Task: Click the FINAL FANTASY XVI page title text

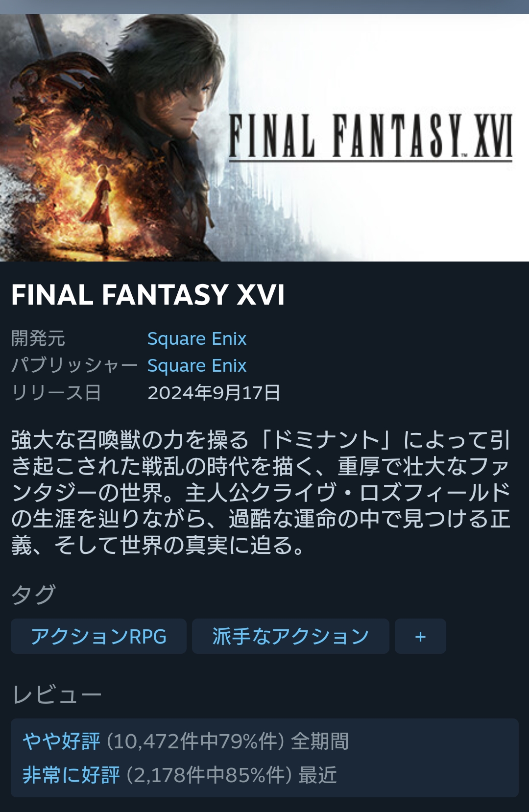Action: tap(148, 295)
